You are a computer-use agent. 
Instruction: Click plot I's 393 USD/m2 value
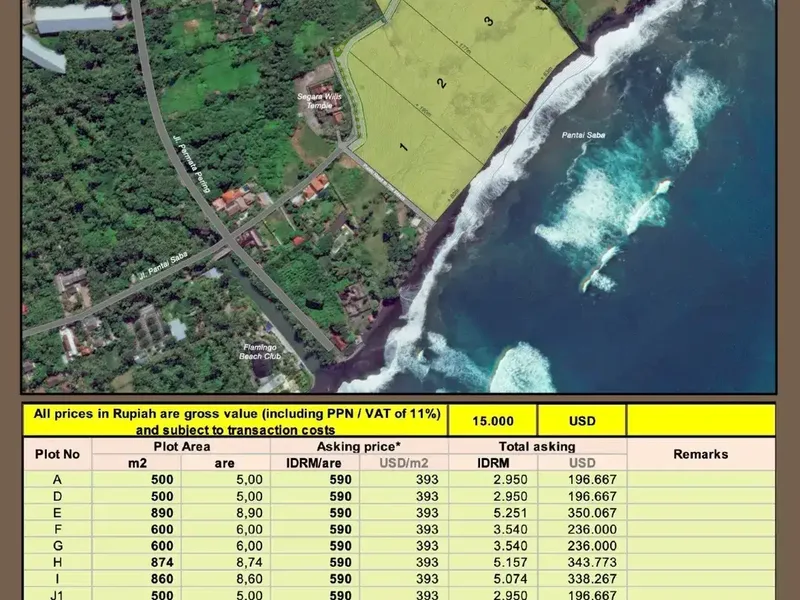click(427, 579)
